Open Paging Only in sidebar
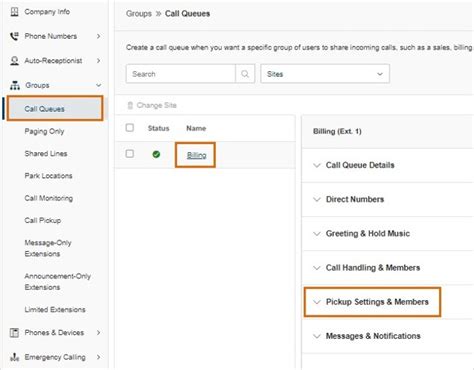Image resolution: width=474 pixels, height=370 pixels. click(x=44, y=131)
